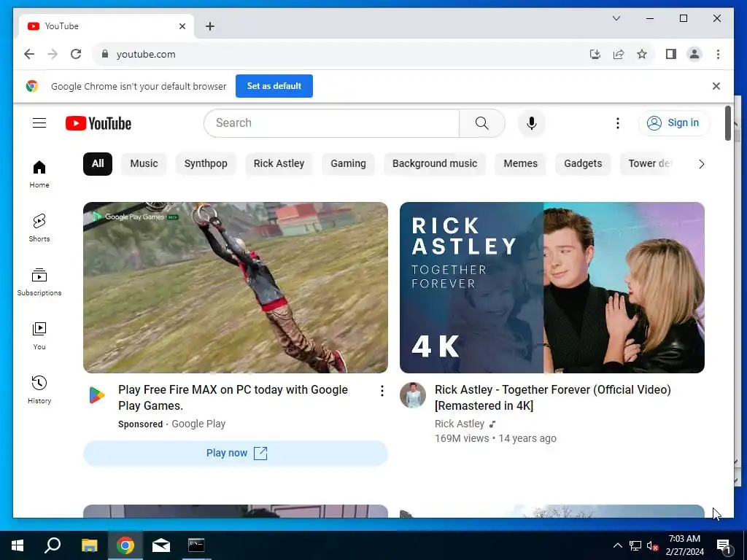Show hidden system tray icons

[617, 545]
